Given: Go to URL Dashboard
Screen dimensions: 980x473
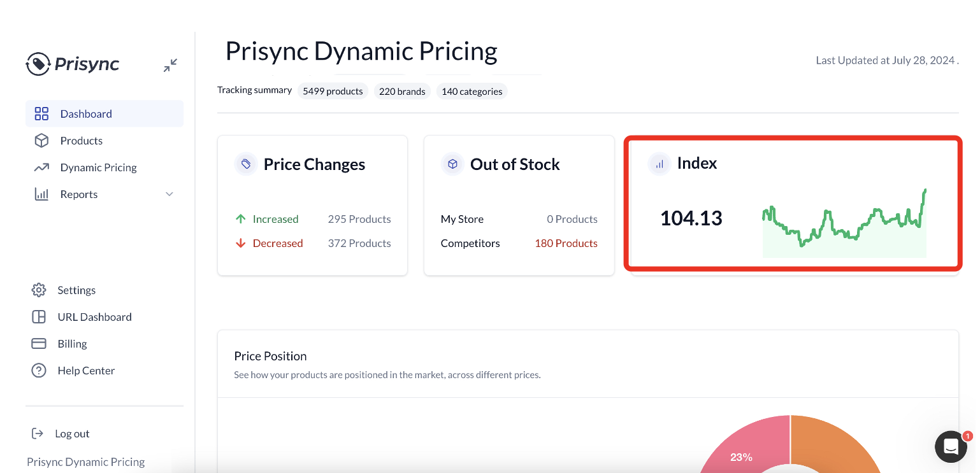Looking at the screenshot, I should click(x=94, y=317).
